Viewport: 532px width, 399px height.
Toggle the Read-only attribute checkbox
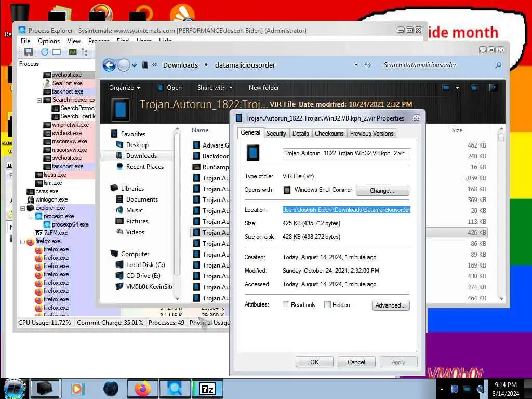[x=286, y=304]
